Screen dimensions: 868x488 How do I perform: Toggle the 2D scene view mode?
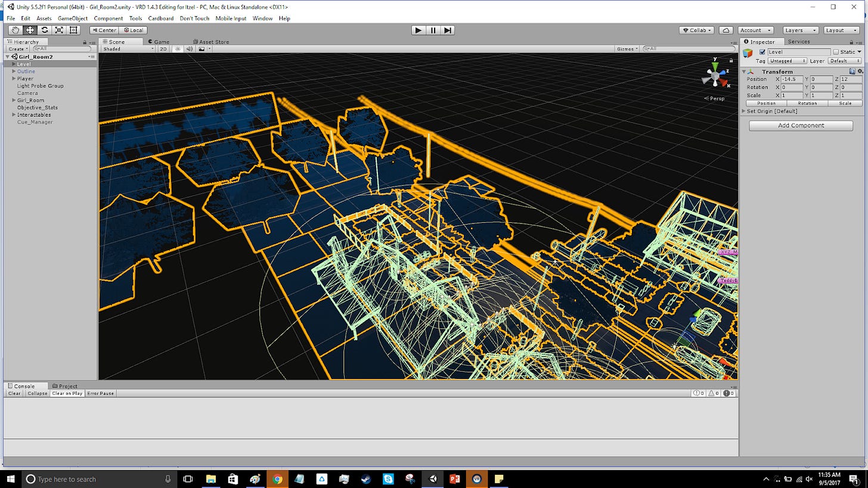(163, 49)
